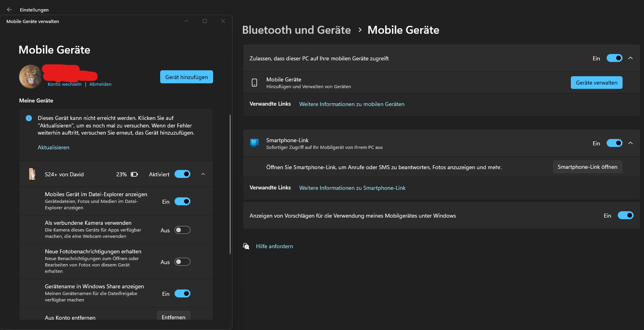The height and width of the screenshot is (330, 644).
Task: Click the Hilfe anfordern help icon
Action: (246, 246)
